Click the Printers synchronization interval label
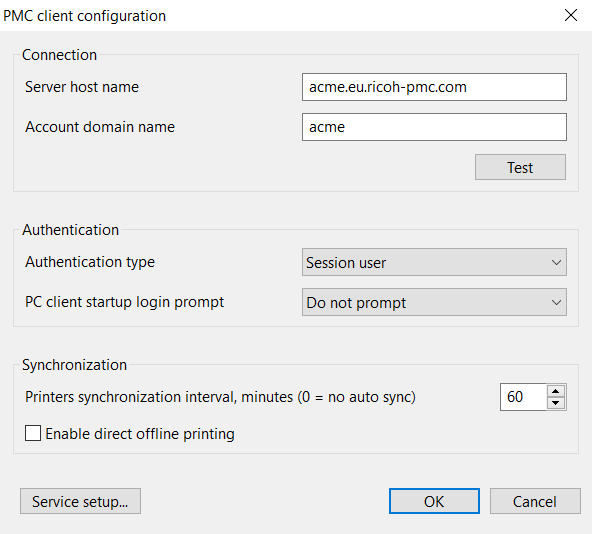This screenshot has width=592, height=534. pos(220,397)
